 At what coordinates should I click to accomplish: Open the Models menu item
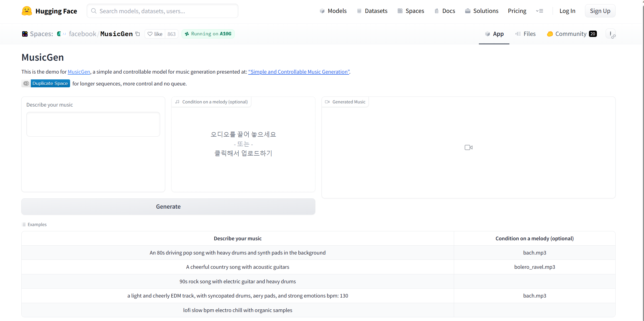(333, 11)
